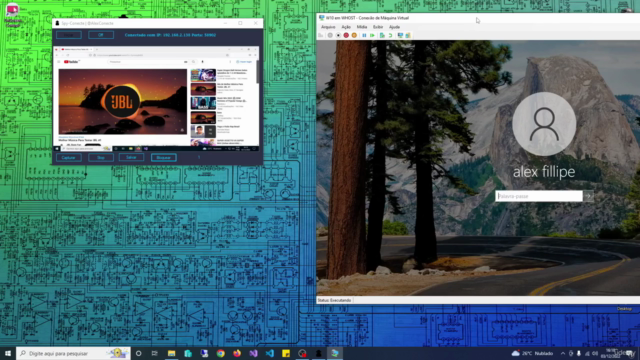Toggle the Off button in Spy-Conecte
This screenshot has height=360, width=640.
pos(101,35)
